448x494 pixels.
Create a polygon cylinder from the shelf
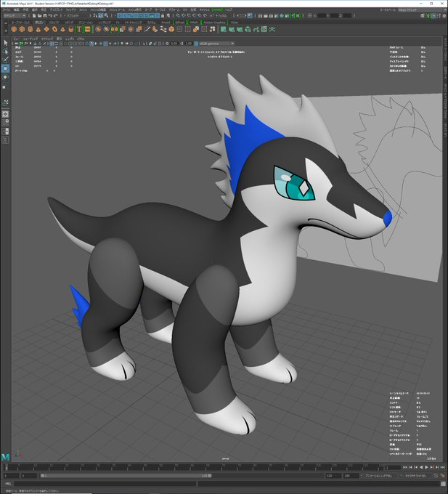click(30, 29)
